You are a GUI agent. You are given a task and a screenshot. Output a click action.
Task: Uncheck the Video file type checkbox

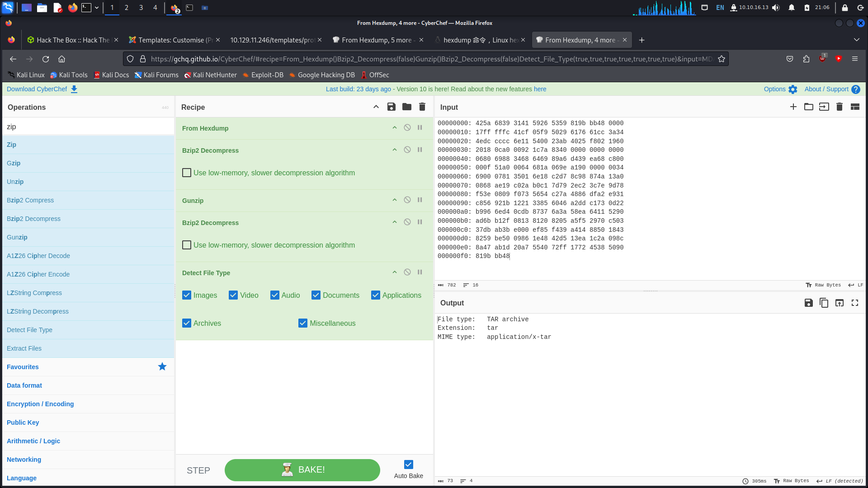coord(233,295)
